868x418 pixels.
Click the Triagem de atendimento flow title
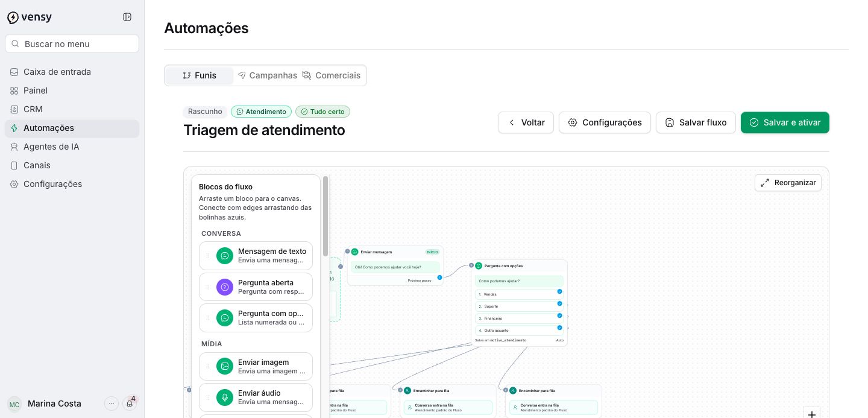pos(264,130)
